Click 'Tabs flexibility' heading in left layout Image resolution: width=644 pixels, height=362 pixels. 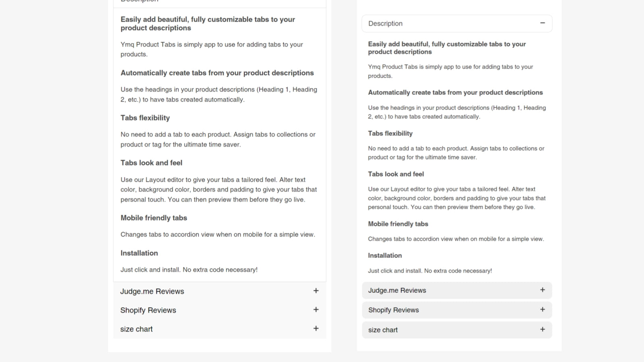click(x=145, y=118)
